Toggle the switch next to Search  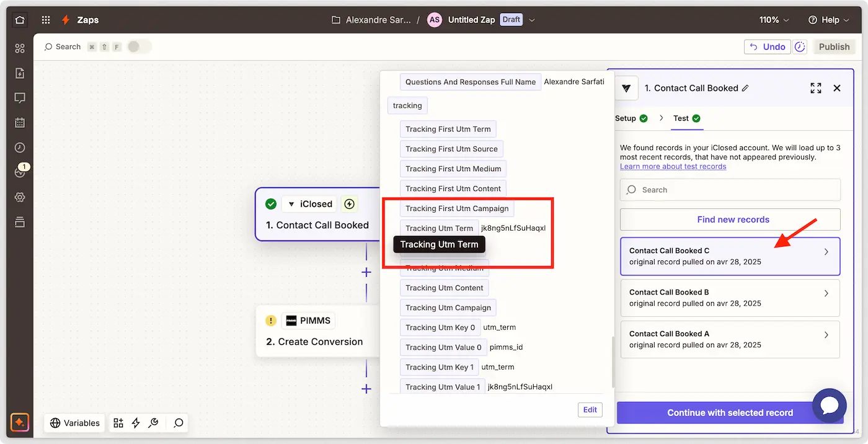click(x=139, y=47)
